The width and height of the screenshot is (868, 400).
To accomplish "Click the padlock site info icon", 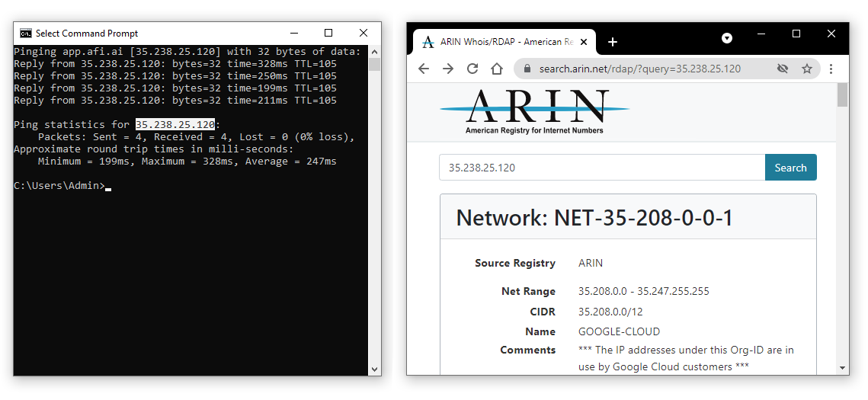I will pyautogui.click(x=527, y=69).
